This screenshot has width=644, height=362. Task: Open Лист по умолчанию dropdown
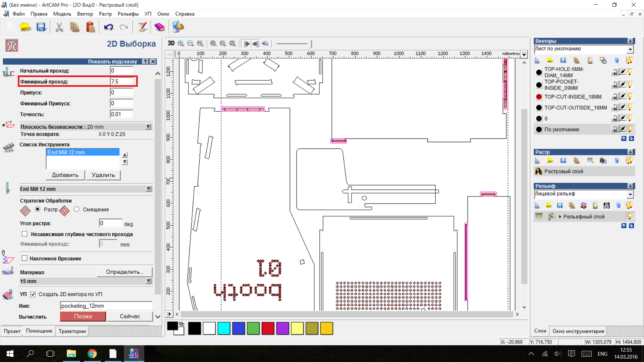(x=630, y=49)
